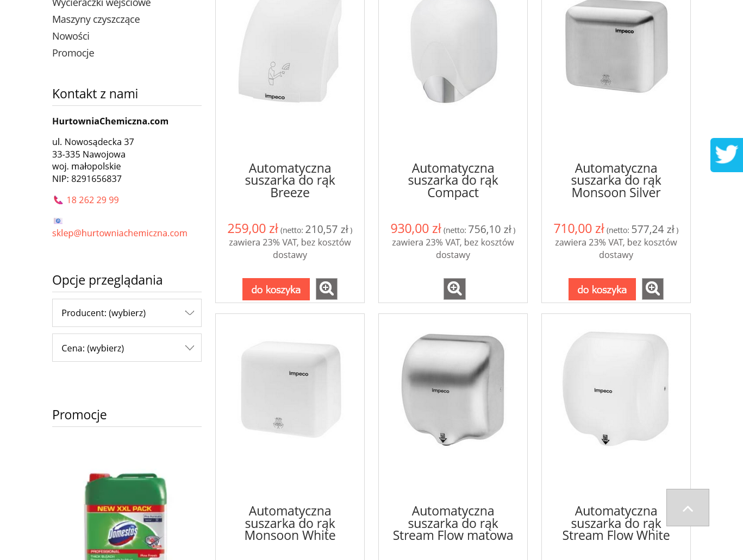Expand the Cena dropdown

[127, 348]
